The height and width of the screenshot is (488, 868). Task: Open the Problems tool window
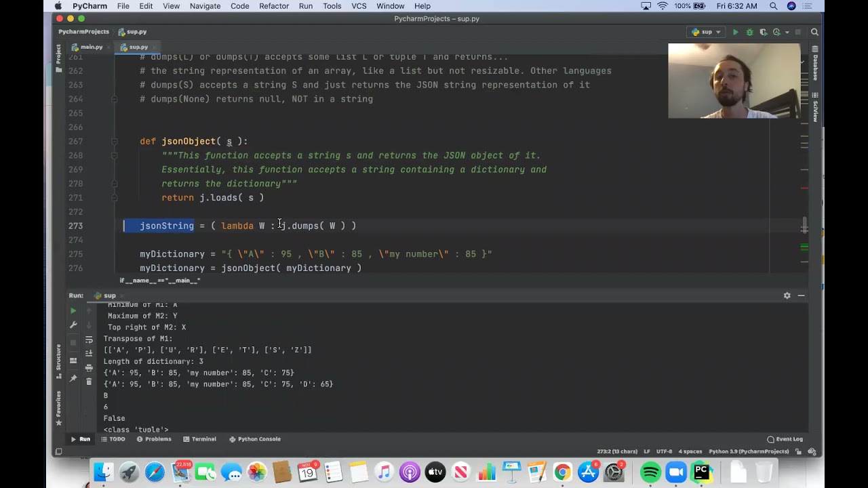(x=154, y=439)
